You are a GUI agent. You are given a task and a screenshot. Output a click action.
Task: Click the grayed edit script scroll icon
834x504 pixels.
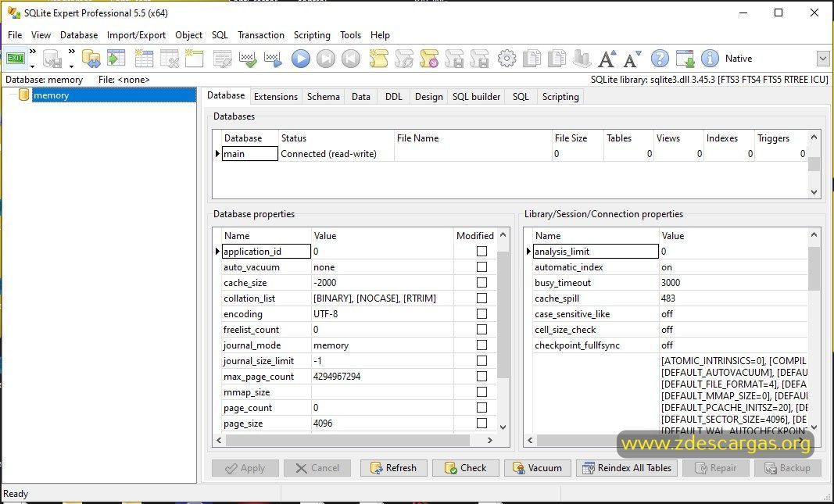coord(403,59)
